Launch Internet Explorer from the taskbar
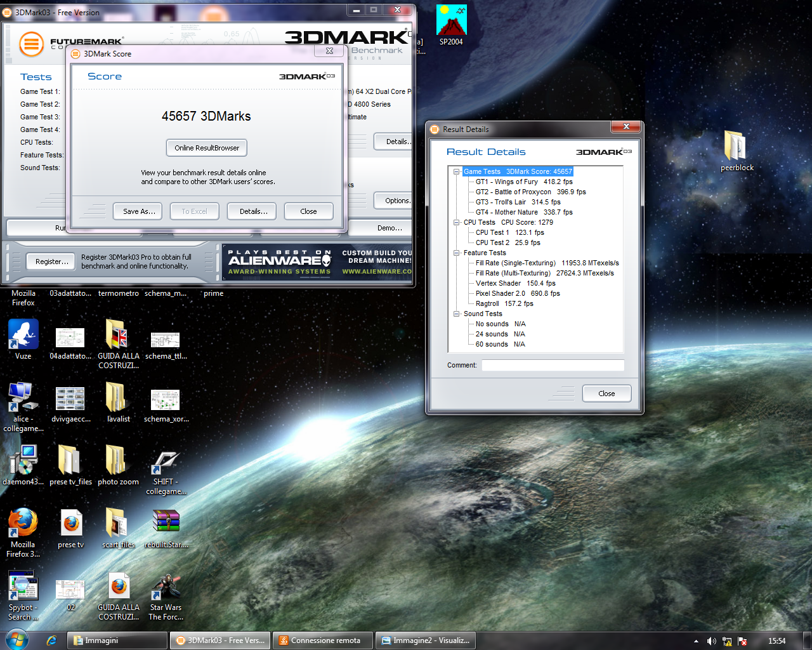Screen dimensions: 812x650 51,640
